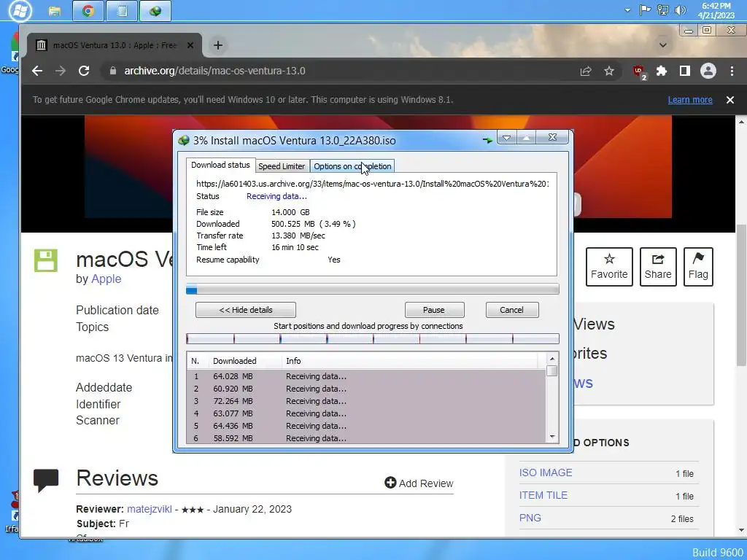Select connection row 64.436 MB
The image size is (747, 560).
(366, 426)
